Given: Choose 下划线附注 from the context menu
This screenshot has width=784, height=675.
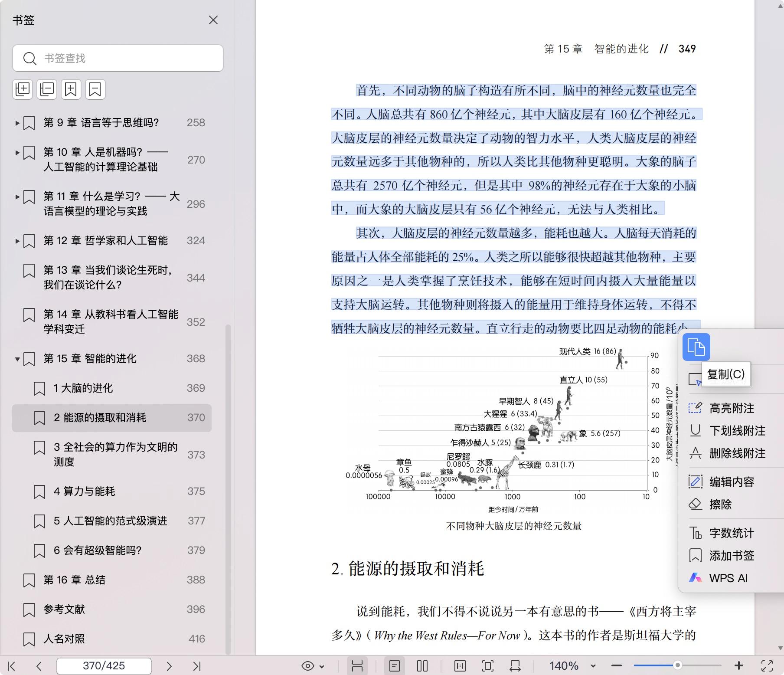Looking at the screenshot, I should [x=732, y=431].
